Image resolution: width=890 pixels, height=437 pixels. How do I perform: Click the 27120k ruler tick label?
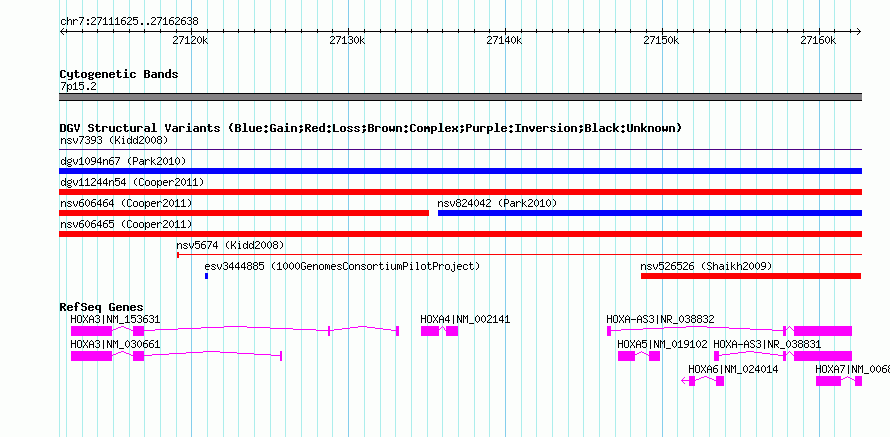190,41
